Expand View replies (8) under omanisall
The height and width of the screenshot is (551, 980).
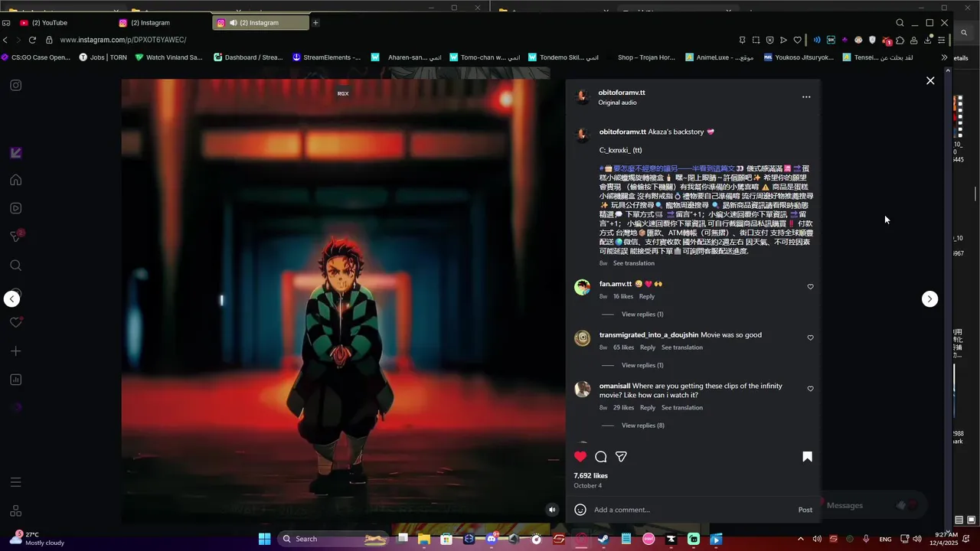[643, 425]
